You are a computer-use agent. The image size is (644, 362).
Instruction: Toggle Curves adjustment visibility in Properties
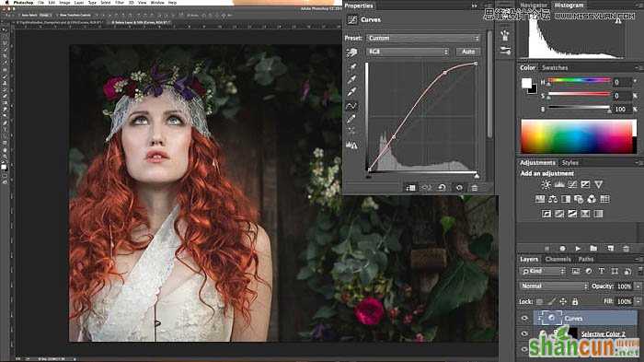459,188
